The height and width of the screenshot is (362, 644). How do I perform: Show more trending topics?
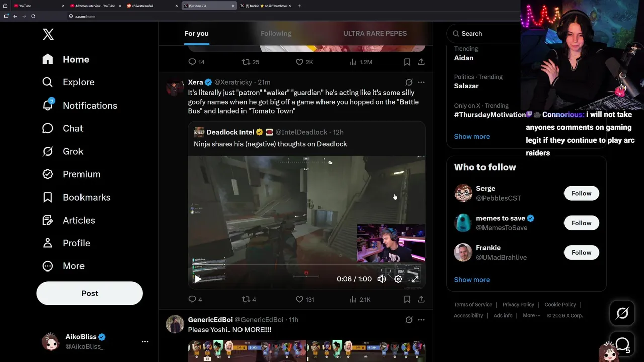471,136
